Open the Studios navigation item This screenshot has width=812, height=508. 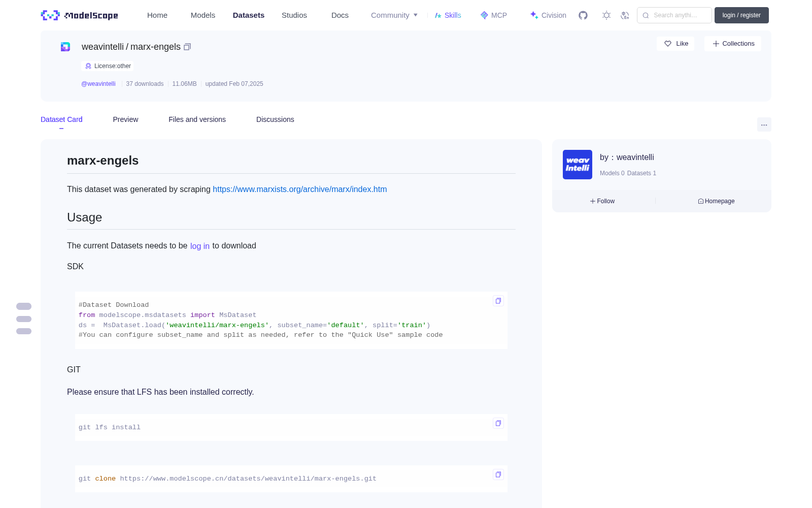[294, 15]
